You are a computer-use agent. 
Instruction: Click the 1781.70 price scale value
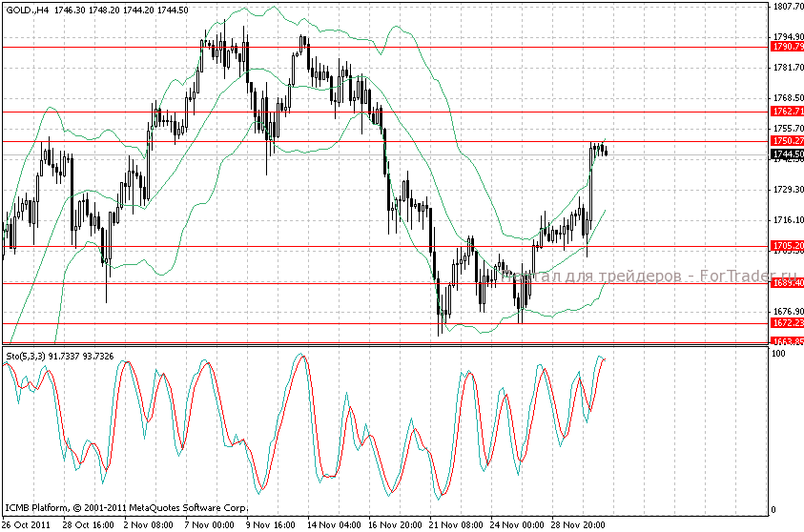pos(788,68)
